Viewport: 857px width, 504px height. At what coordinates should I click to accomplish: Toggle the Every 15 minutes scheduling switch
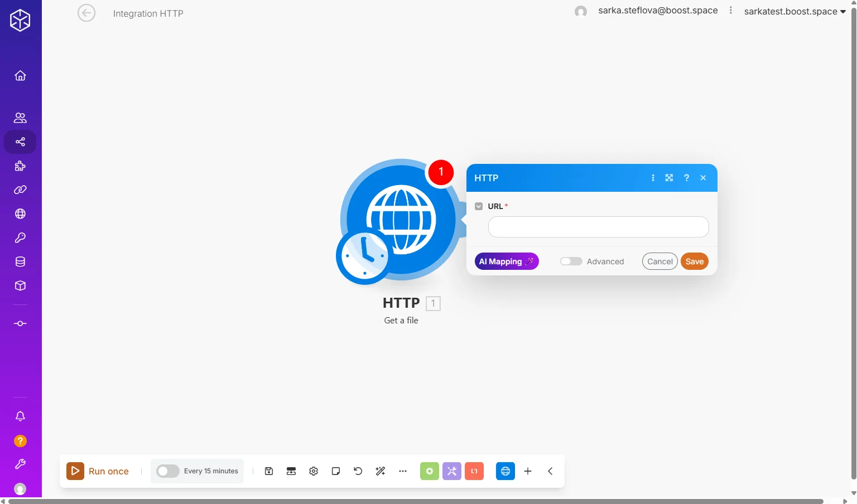point(167,471)
